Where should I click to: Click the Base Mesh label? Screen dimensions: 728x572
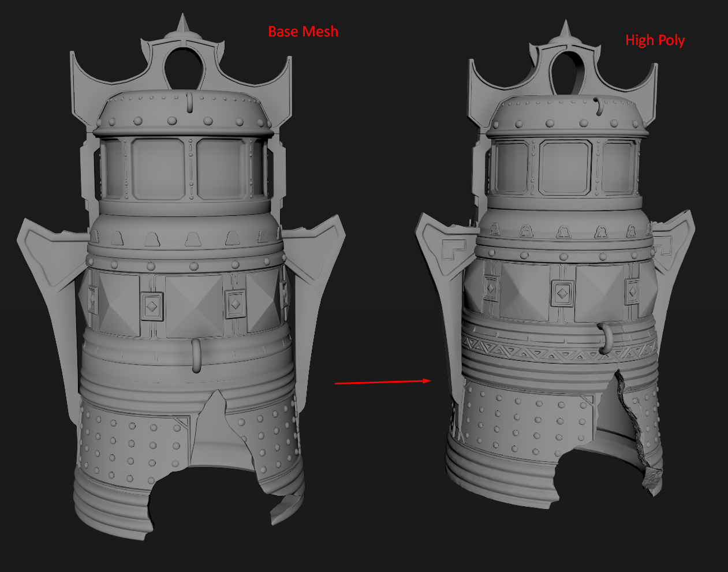(303, 32)
